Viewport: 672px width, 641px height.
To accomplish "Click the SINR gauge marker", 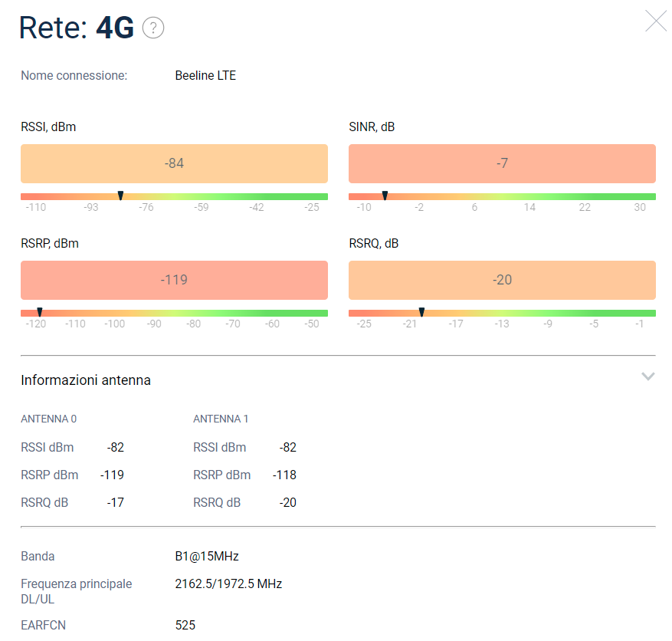I will [x=385, y=196].
